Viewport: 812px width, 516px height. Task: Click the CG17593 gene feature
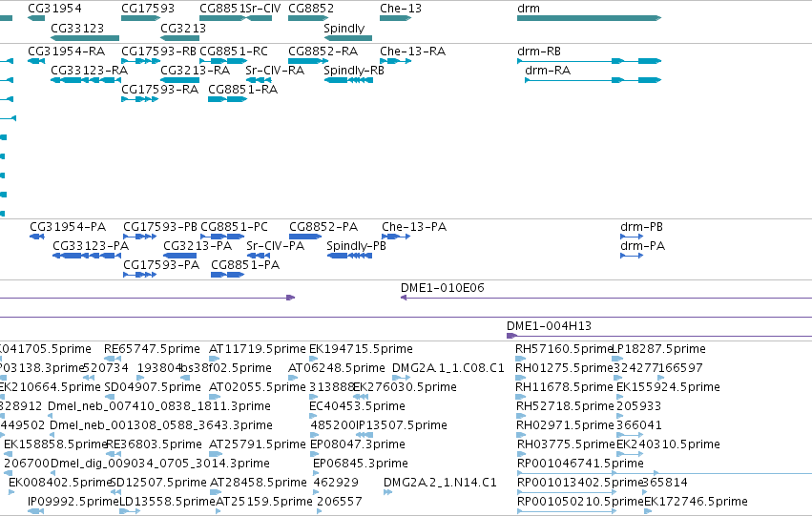point(141,18)
